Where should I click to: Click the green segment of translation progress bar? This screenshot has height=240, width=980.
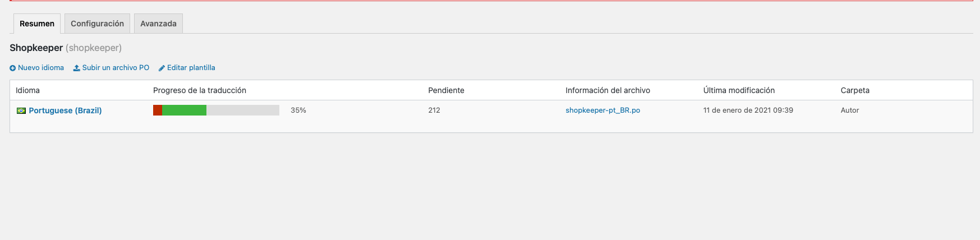[x=184, y=110]
